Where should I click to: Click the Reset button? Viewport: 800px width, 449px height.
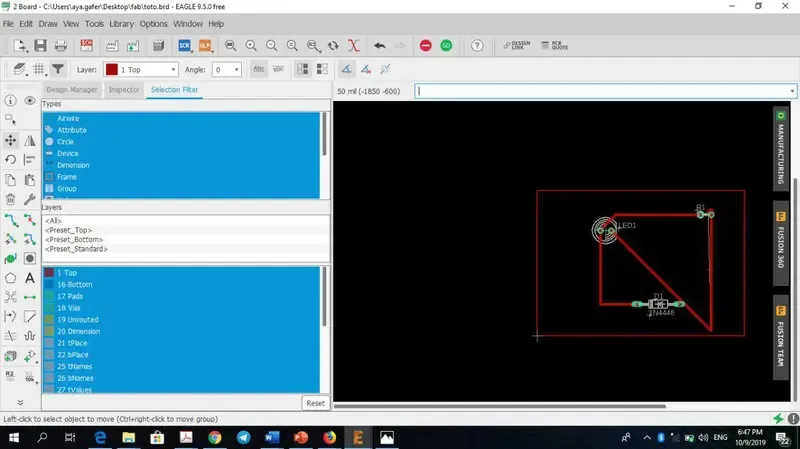315,403
